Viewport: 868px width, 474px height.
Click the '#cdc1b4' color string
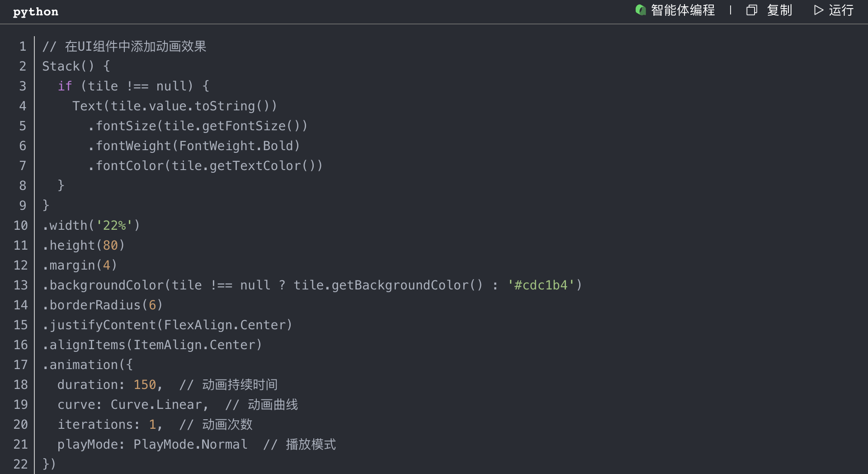(541, 285)
